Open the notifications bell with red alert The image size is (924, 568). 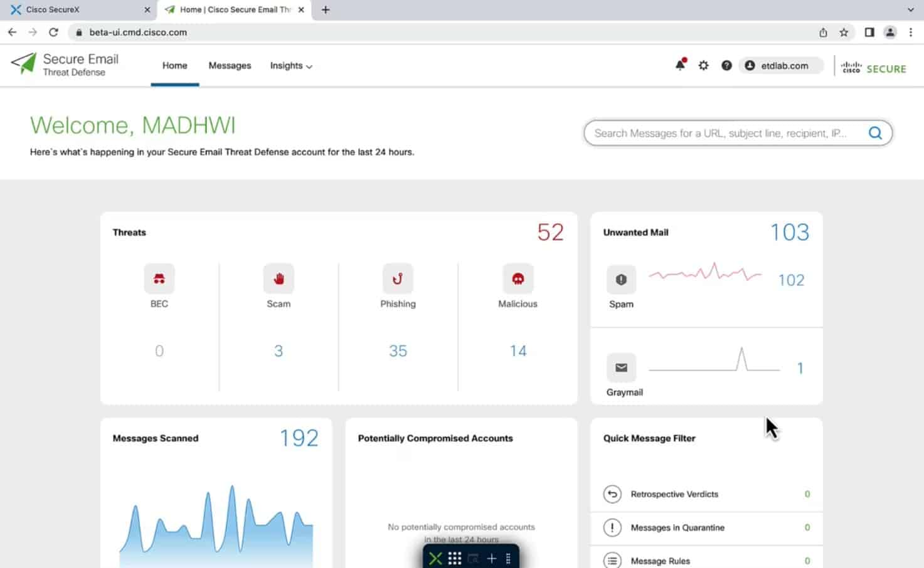(679, 65)
